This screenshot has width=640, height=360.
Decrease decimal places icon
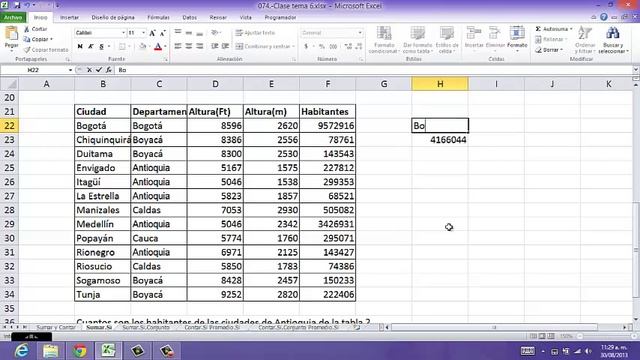359,47
